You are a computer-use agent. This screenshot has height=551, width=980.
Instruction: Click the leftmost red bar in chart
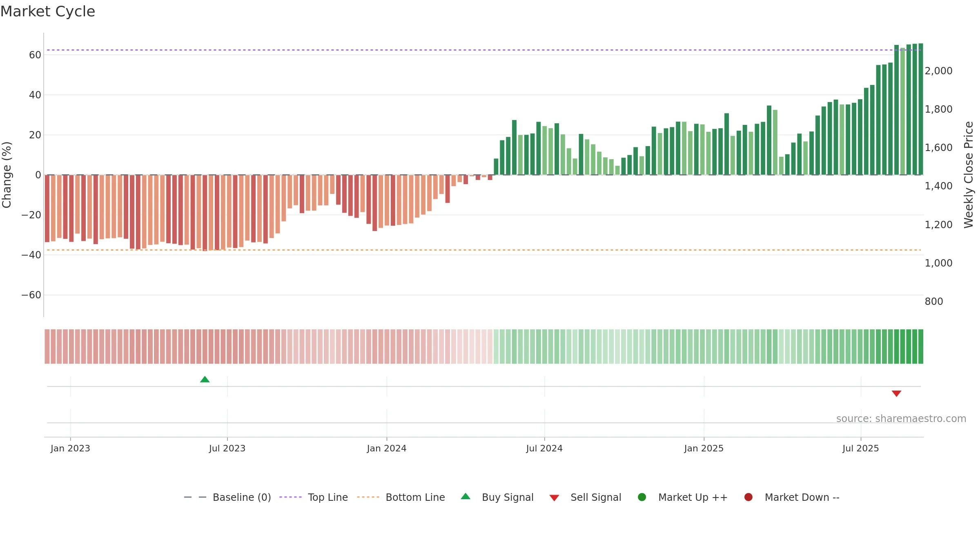pos(47,209)
